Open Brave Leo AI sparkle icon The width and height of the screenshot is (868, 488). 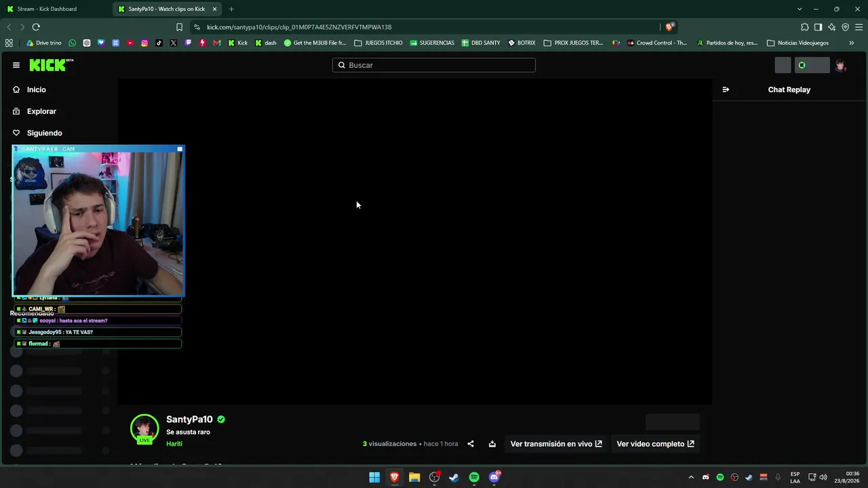pyautogui.click(x=832, y=27)
